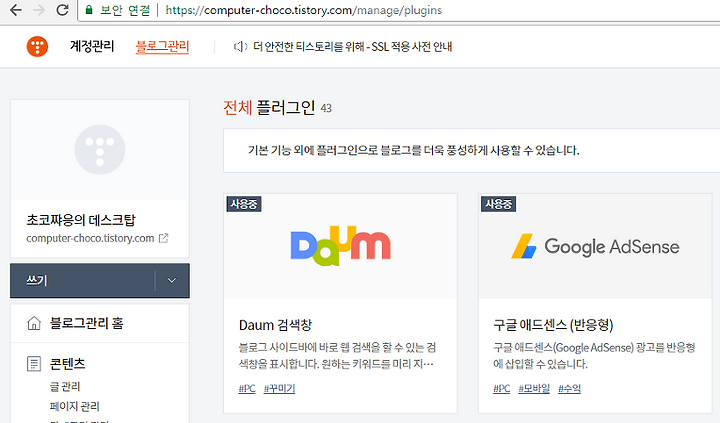Screen dimensions: 720x423
Task: Select 글 관리 in the sidebar
Action: 65,387
